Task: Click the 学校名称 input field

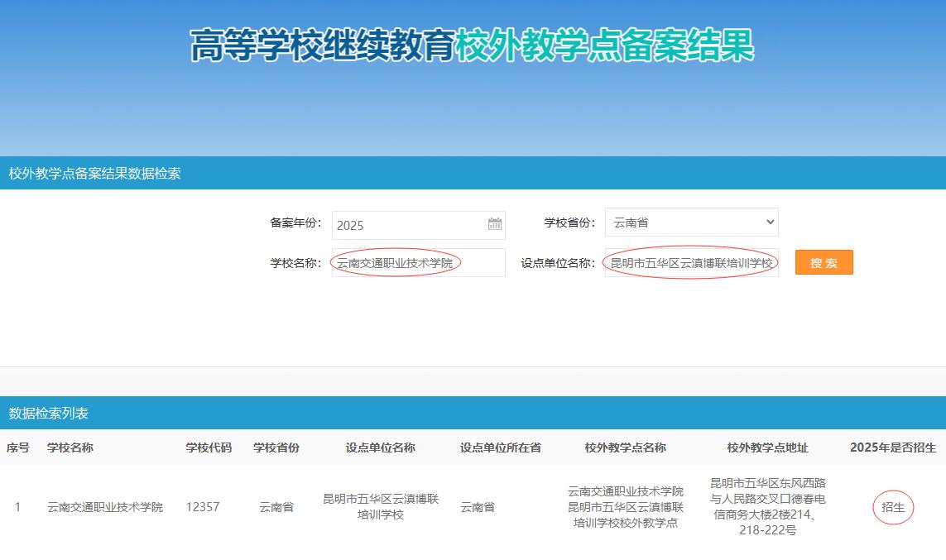Action: tap(418, 263)
